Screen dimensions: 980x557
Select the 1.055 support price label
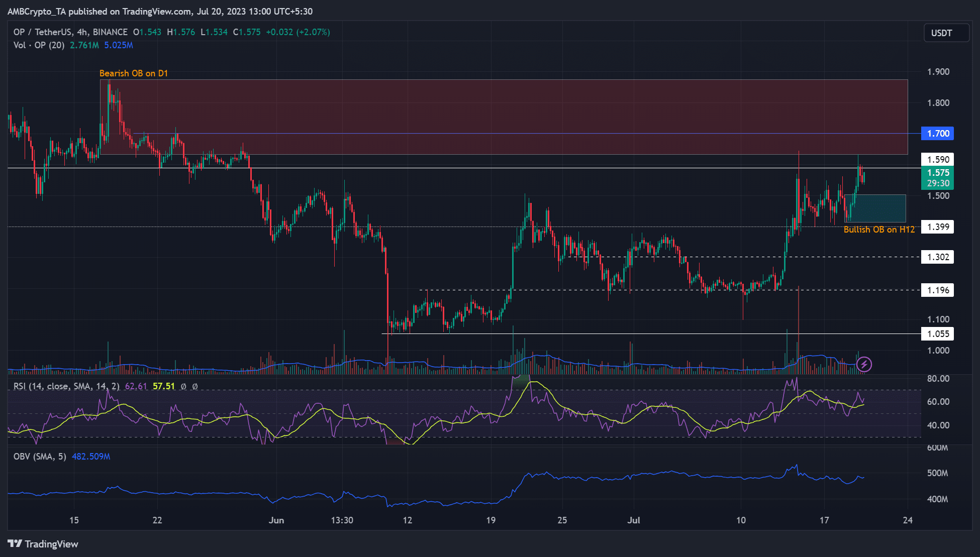[937, 334]
